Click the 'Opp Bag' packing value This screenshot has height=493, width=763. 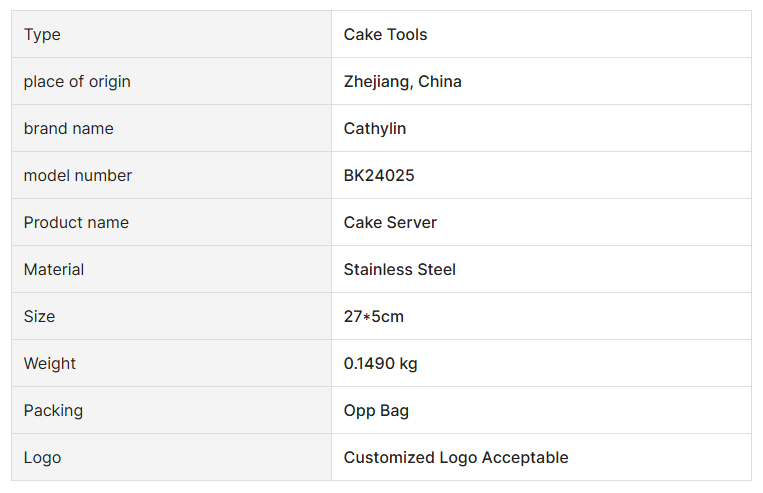point(376,411)
